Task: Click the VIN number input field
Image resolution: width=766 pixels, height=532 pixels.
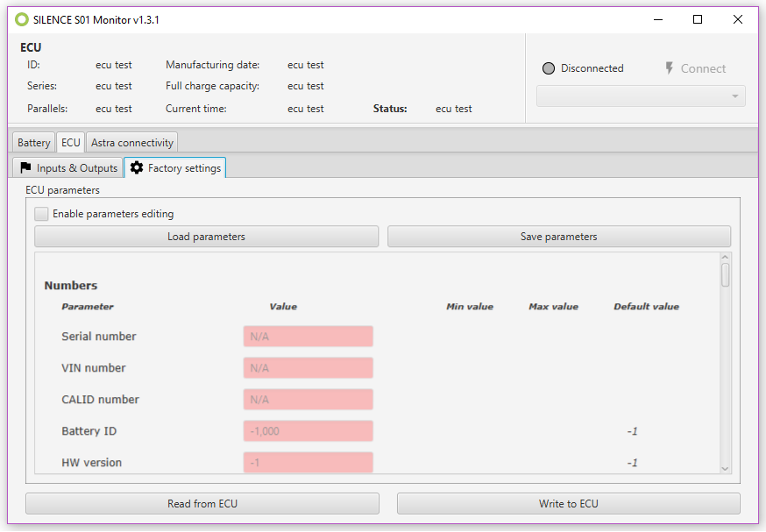Action: point(308,368)
